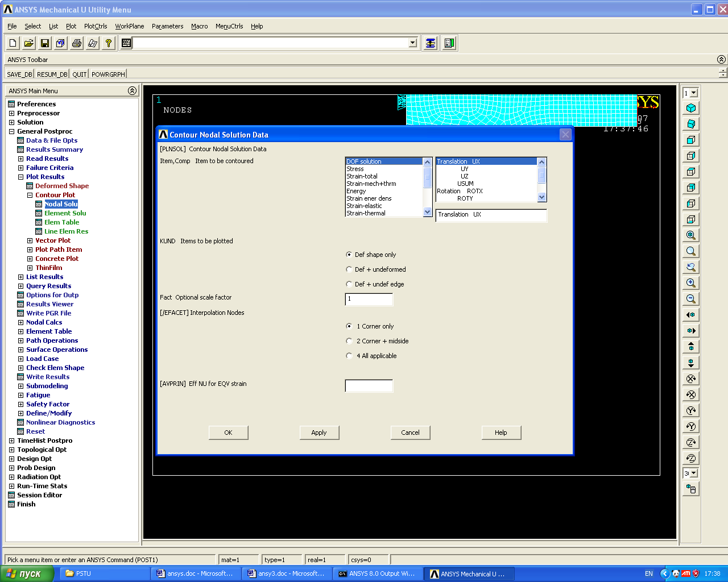Click the Optional scale factor field
The height and width of the screenshot is (582, 728).
(x=369, y=299)
